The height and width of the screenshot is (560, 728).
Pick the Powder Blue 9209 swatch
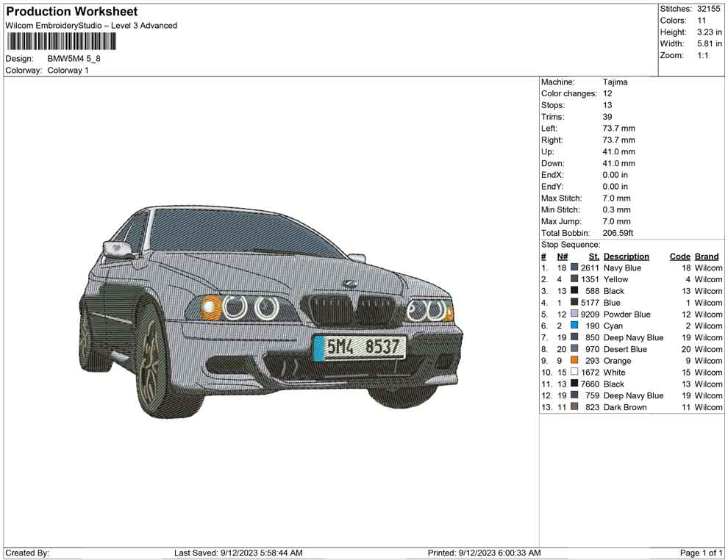pyautogui.click(x=574, y=314)
